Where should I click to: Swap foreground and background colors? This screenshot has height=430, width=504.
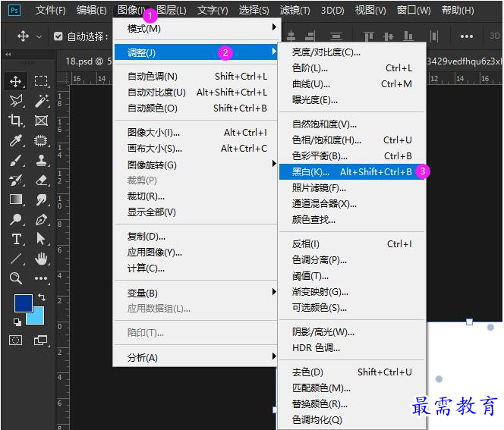[42, 297]
